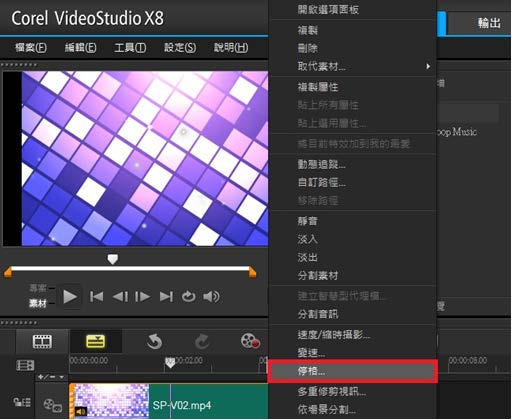Toggle the repeat playback loop icon
This screenshot has width=512, height=420.
click(x=188, y=297)
